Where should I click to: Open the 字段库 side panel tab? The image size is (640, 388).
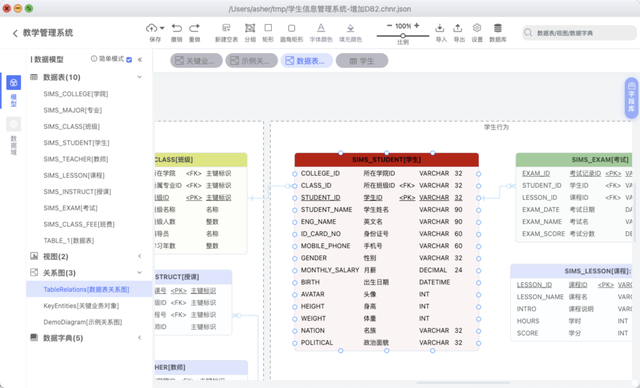631,98
